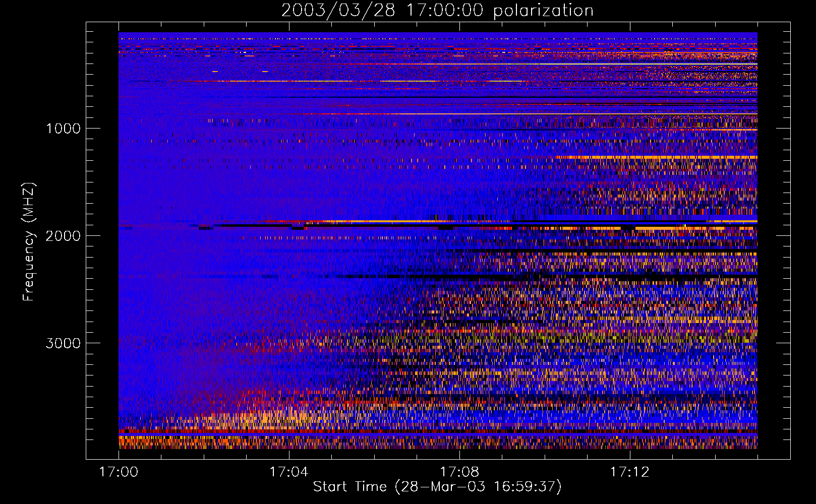This screenshot has width=816, height=504.
Task: Click the 17:08 time tick label
Action: pyautogui.click(x=459, y=472)
